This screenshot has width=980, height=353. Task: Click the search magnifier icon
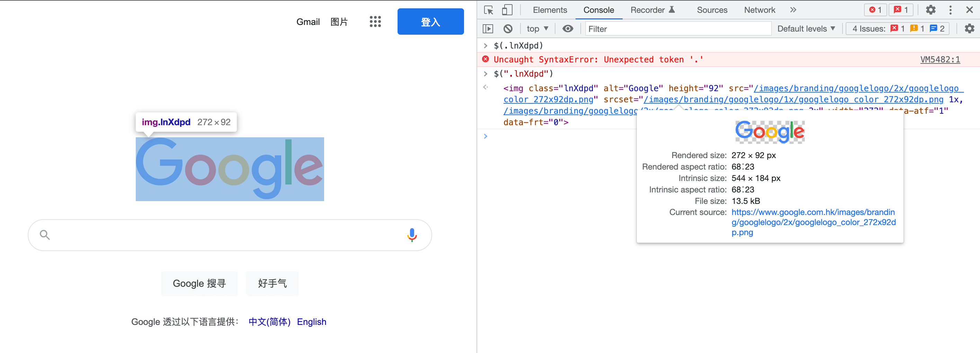(45, 234)
